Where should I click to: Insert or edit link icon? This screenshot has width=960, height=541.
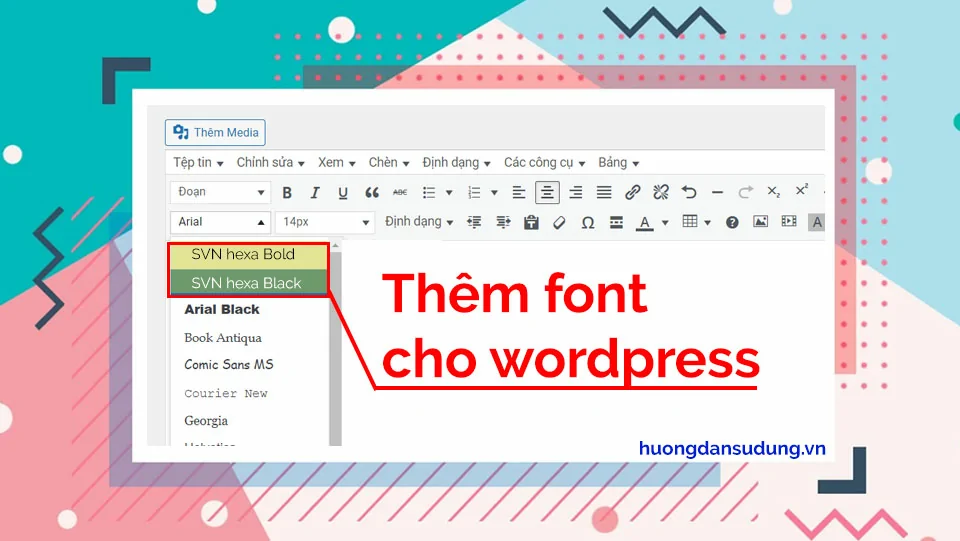(632, 193)
